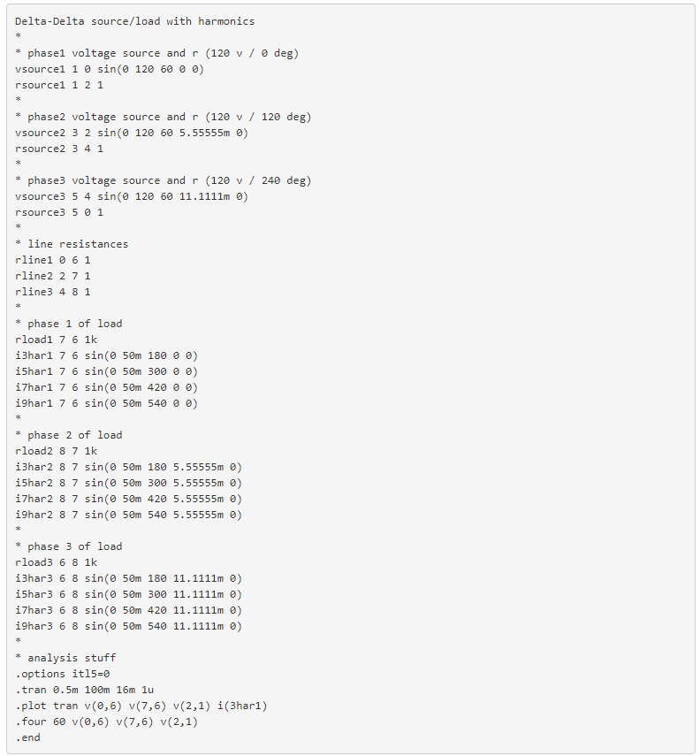Image resolution: width=700 pixels, height=756 pixels.
Task: Click the .plot tran statement line
Action: [x=141, y=706]
